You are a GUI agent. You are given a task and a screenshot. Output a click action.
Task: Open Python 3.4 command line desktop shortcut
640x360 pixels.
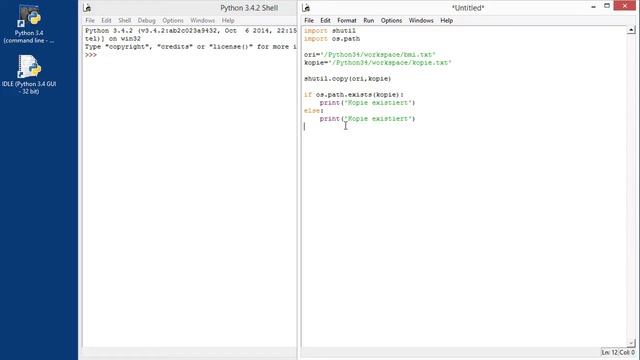29,24
